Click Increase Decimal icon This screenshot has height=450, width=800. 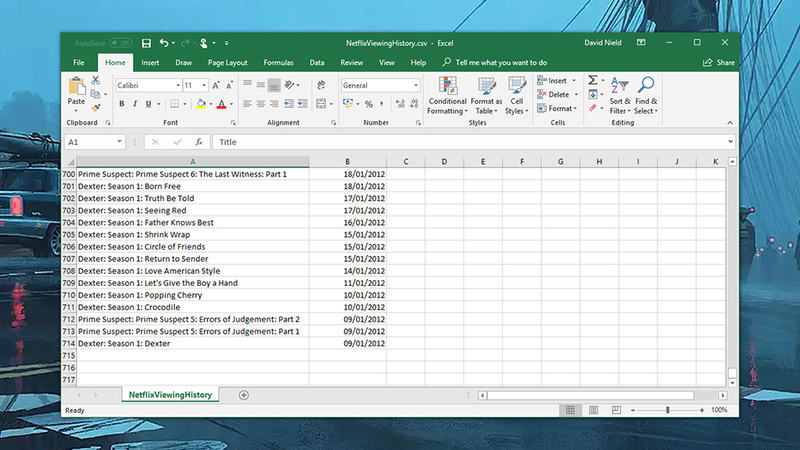coord(400,104)
